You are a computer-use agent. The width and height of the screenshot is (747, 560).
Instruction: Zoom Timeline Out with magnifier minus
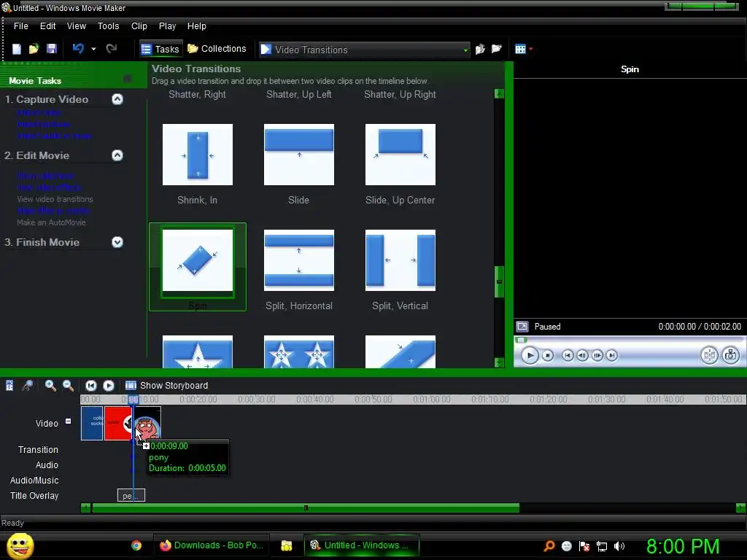68,385
